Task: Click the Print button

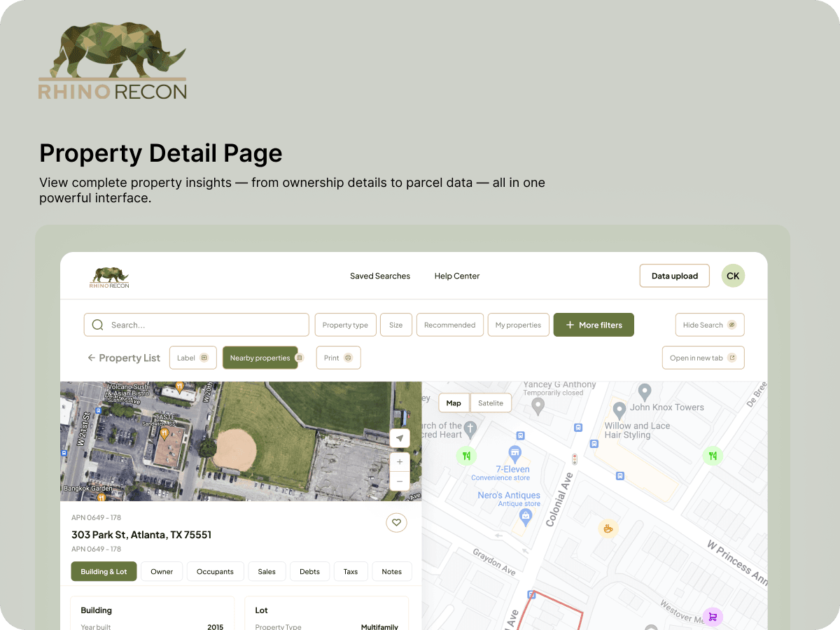Action: click(339, 358)
